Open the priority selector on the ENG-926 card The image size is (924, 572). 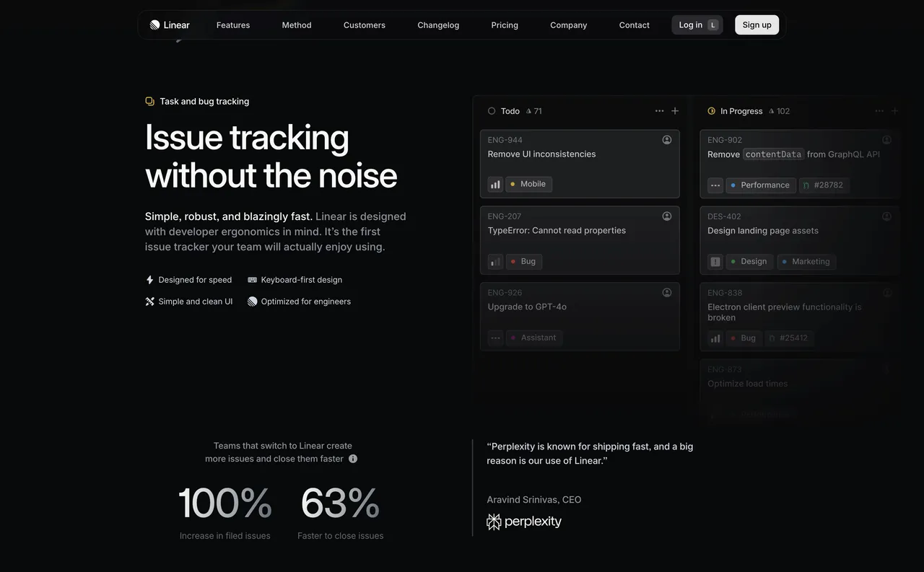pos(494,338)
